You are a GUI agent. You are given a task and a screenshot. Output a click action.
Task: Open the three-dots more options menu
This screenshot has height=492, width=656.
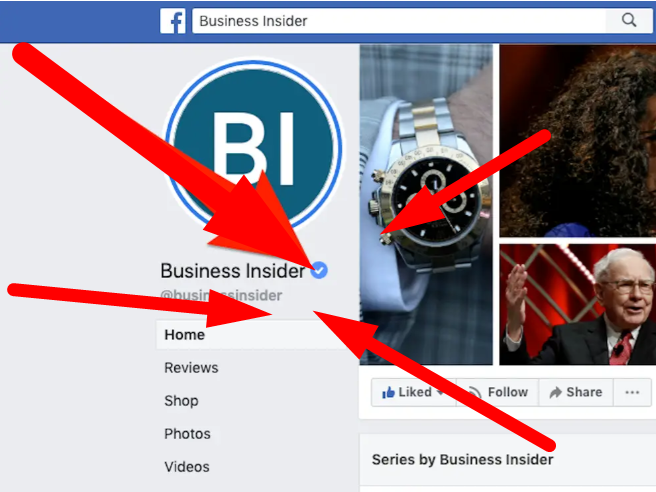coord(632,392)
